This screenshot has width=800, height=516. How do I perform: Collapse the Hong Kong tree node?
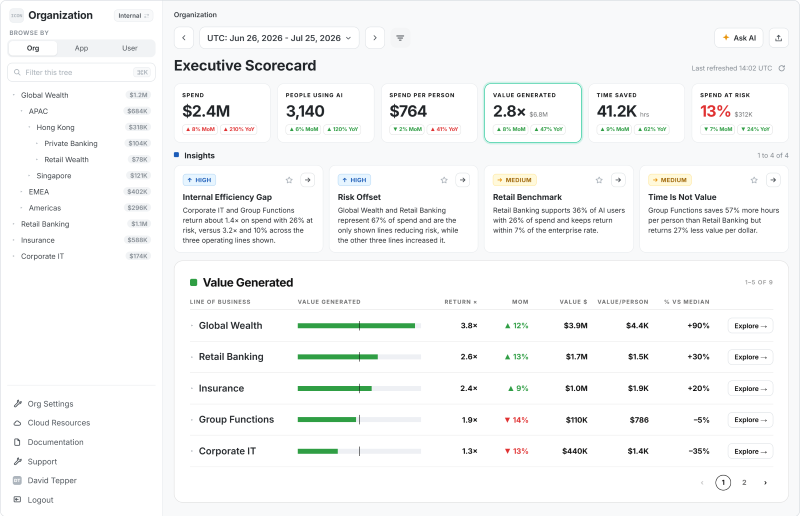(29, 128)
